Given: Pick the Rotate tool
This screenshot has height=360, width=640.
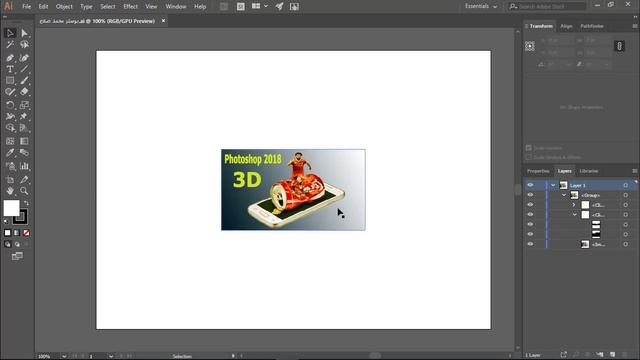Looking at the screenshot, I should pyautogui.click(x=10, y=105).
